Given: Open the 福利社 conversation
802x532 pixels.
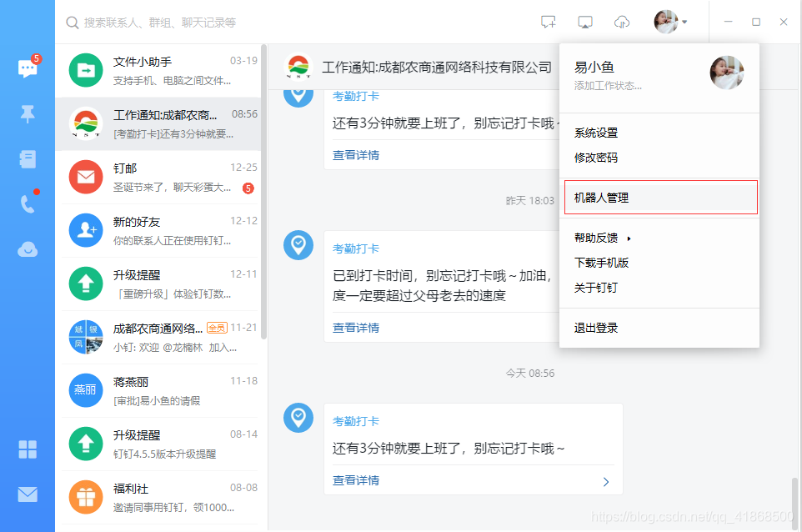Looking at the screenshot, I should 158,497.
